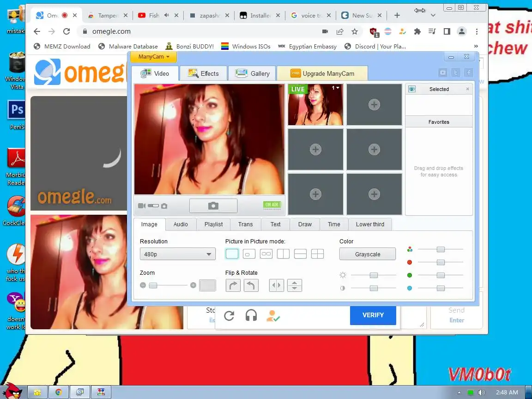
Task: Add a source to the top-right empty slot
Action: pyautogui.click(x=374, y=105)
